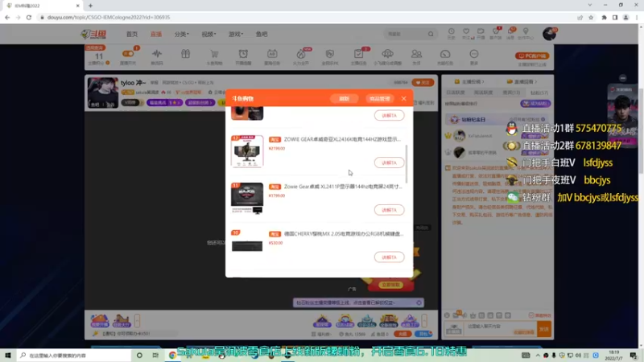Open the start-streaming icon in header
The height and width of the screenshot is (362, 644).
tap(481, 33)
